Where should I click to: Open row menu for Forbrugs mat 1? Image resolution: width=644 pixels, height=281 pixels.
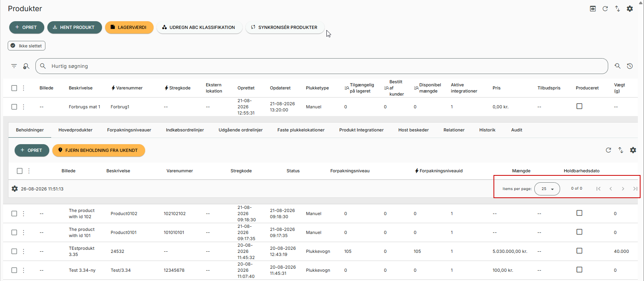click(23, 107)
